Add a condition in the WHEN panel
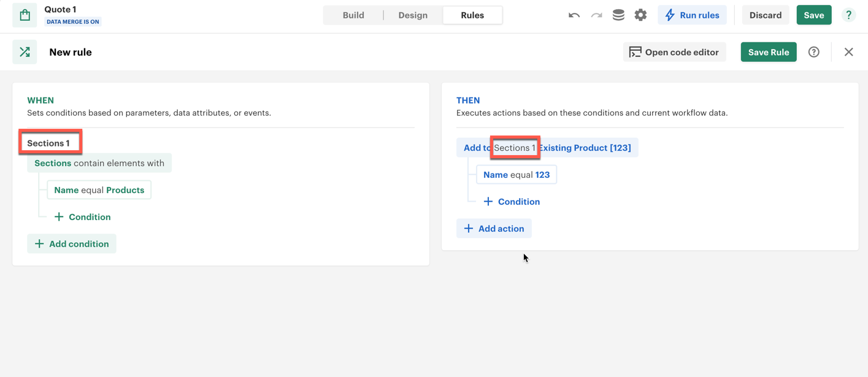Image resolution: width=868 pixels, height=377 pixels. (x=72, y=244)
